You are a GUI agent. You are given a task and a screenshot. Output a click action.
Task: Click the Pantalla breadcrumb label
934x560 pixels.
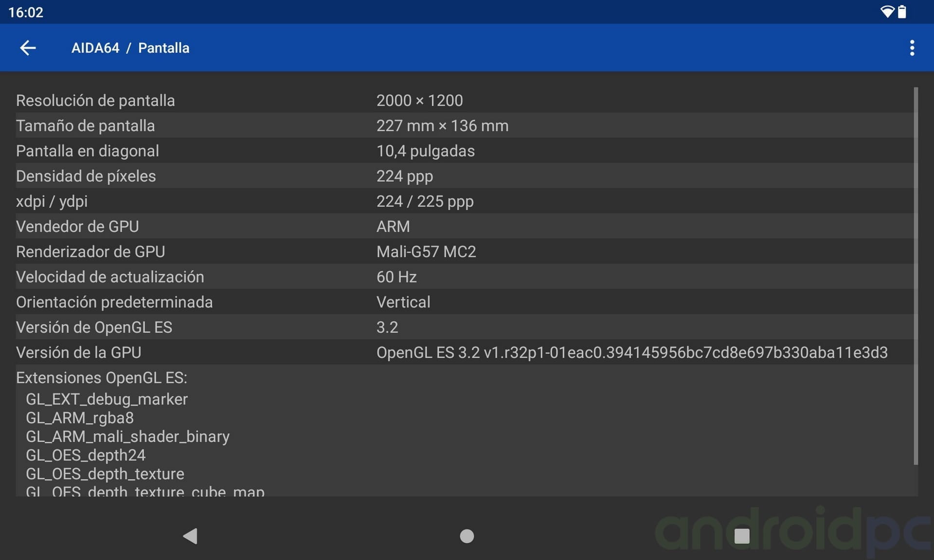[x=163, y=48]
